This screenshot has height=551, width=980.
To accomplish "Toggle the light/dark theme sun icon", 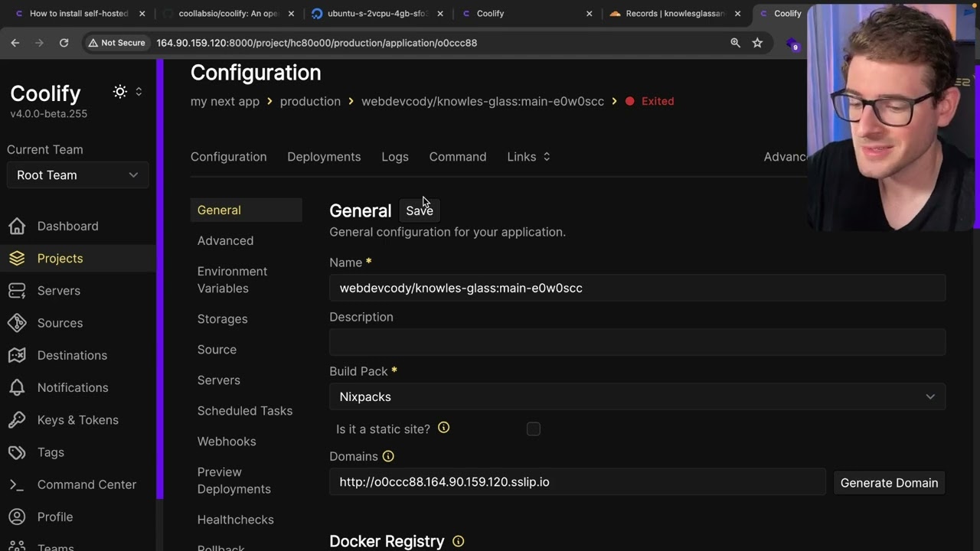I will pyautogui.click(x=120, y=91).
